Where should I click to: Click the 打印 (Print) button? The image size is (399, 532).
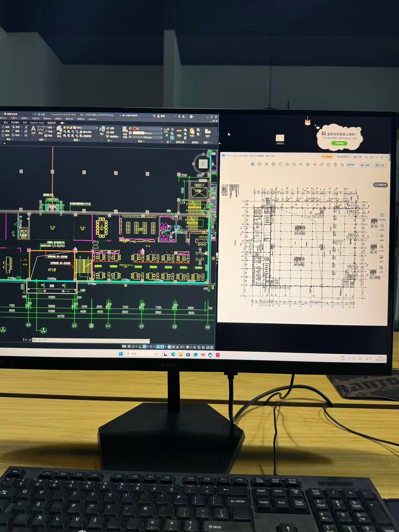pos(380,165)
